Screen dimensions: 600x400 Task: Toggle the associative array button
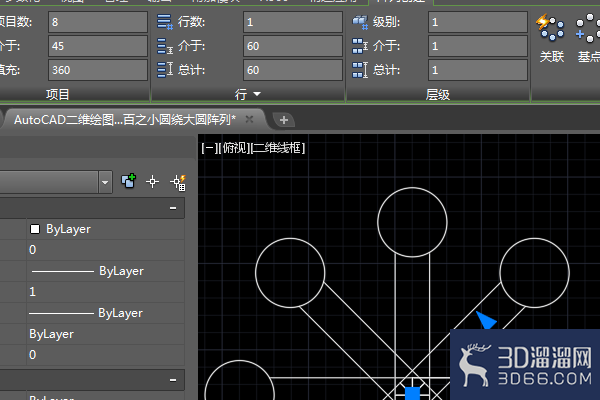click(x=551, y=38)
